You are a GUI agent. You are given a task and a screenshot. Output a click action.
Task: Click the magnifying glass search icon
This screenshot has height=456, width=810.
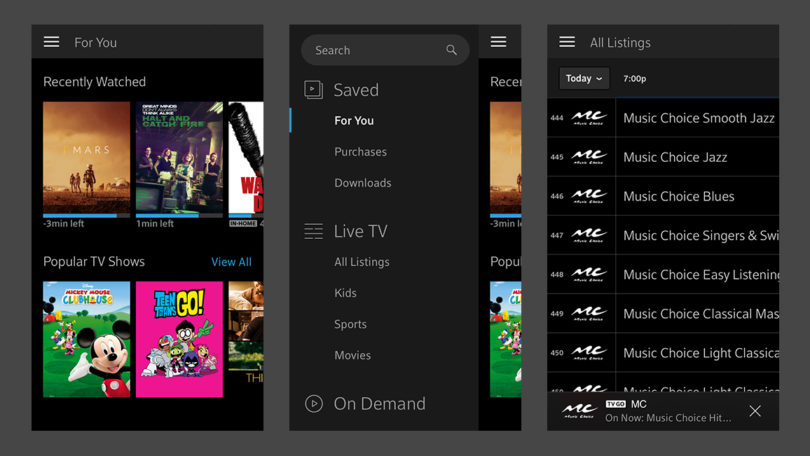pos(451,50)
